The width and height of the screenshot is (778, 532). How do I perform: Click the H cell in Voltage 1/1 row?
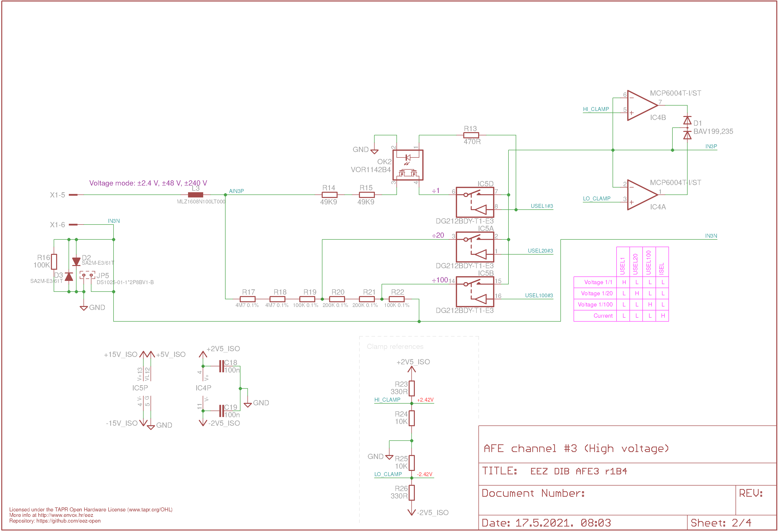point(624,282)
